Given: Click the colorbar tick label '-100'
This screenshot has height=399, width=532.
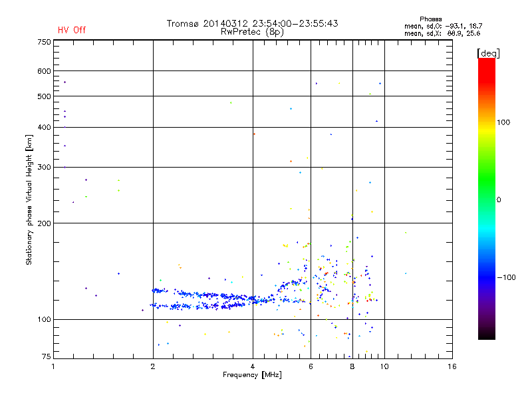Looking at the screenshot, I should point(506,277).
